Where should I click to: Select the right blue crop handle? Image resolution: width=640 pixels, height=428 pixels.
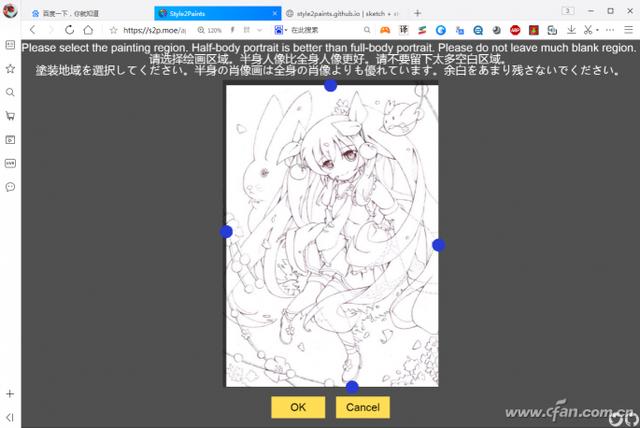[x=438, y=245]
